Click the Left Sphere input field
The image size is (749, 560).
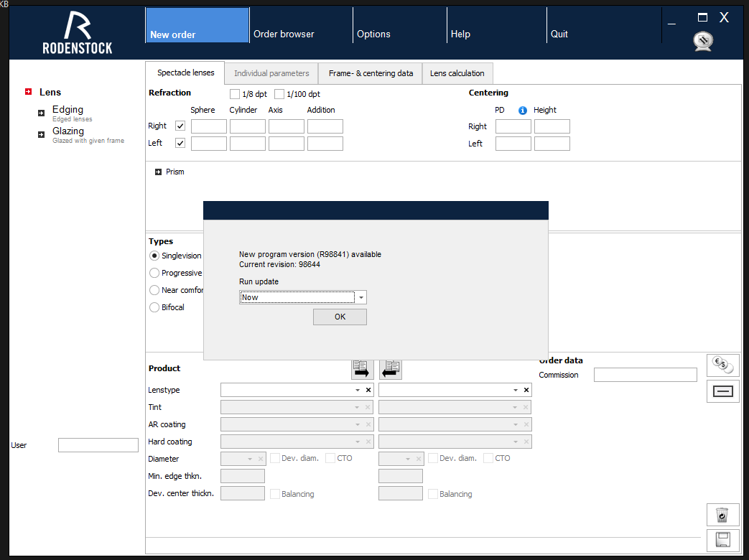[x=209, y=143]
